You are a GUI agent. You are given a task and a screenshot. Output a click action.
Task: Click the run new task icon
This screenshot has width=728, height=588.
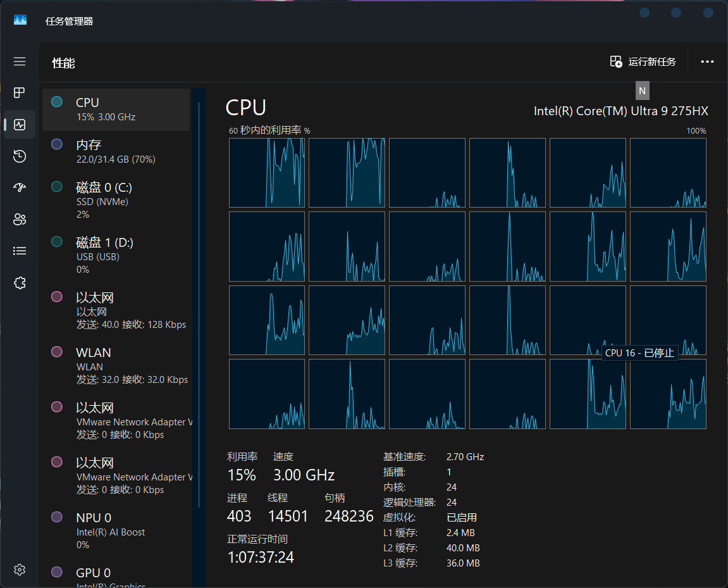(x=616, y=62)
